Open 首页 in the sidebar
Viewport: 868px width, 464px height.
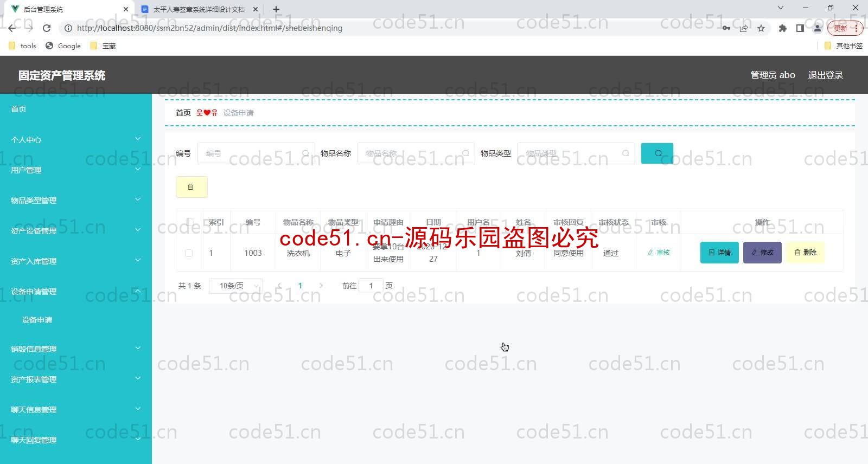coord(76,109)
